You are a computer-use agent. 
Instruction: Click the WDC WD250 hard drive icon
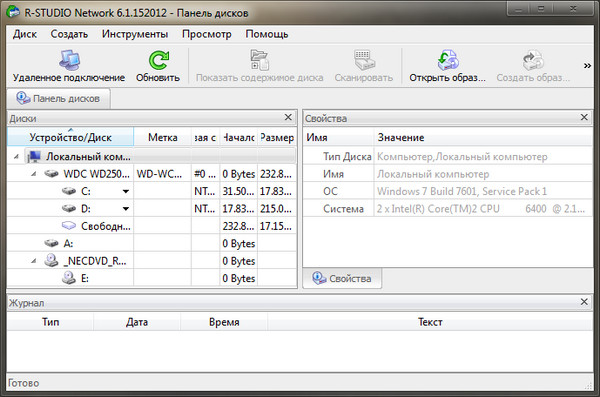pyautogui.click(x=51, y=174)
